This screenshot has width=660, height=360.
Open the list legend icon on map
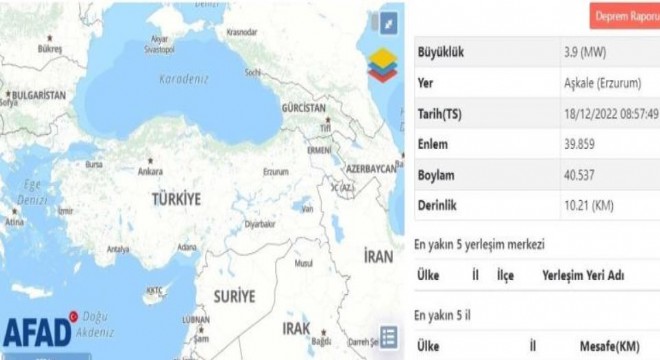tap(389, 337)
